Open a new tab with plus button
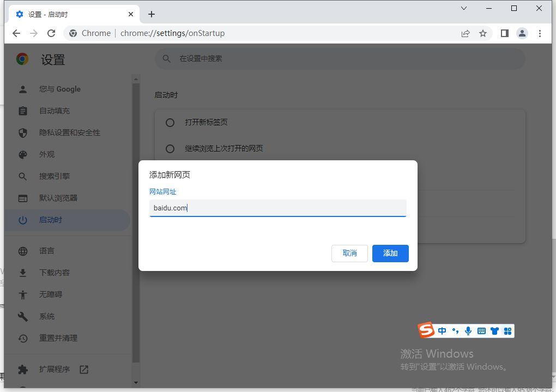556x392 pixels. pos(152,14)
